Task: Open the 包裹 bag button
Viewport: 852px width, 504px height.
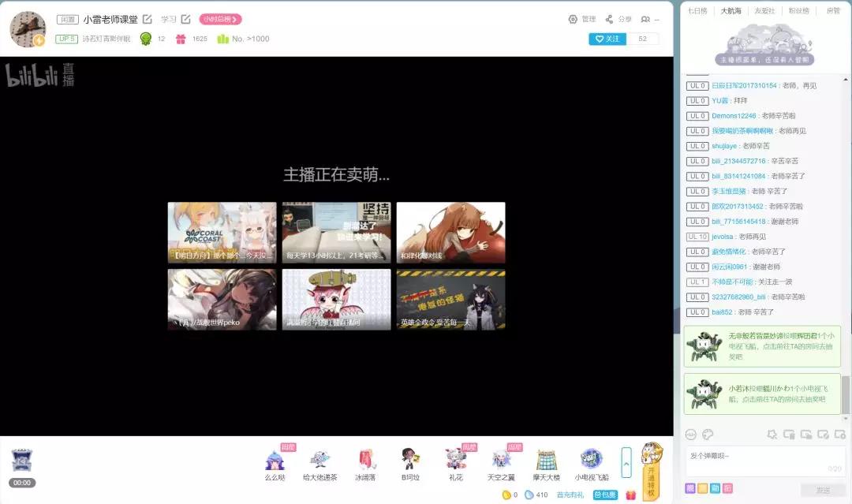Action: pos(605,495)
